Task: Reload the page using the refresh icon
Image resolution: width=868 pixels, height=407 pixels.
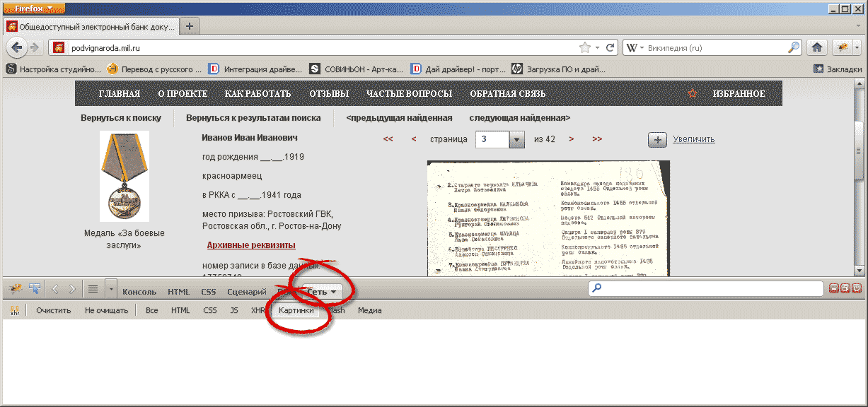Action: 610,48
